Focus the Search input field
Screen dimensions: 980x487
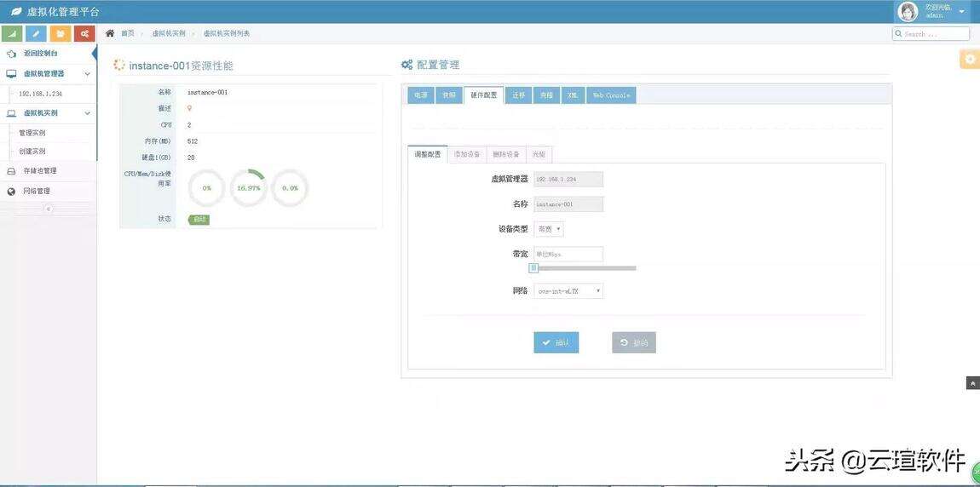click(x=931, y=34)
